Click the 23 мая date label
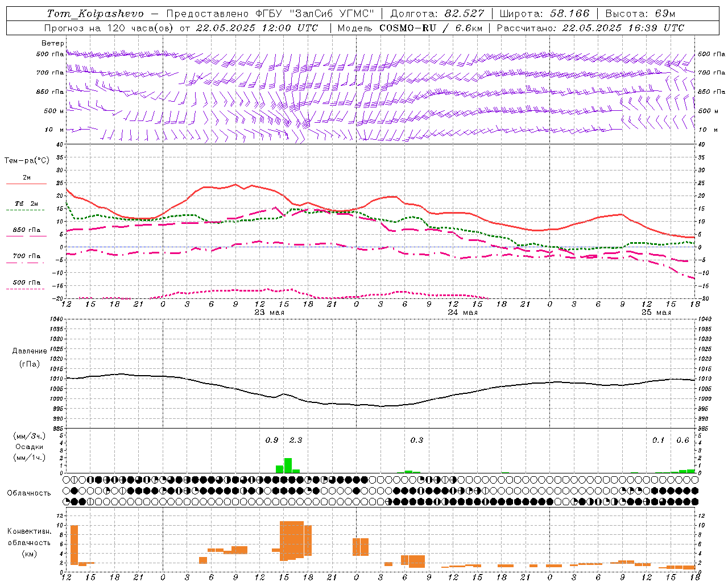728x582 pixels. tap(269, 313)
